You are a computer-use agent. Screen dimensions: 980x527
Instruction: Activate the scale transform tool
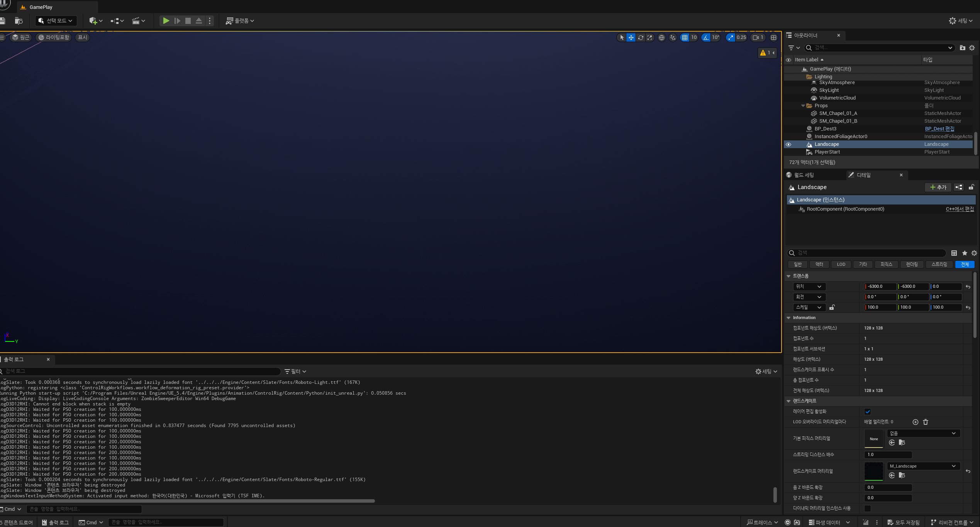pos(650,37)
